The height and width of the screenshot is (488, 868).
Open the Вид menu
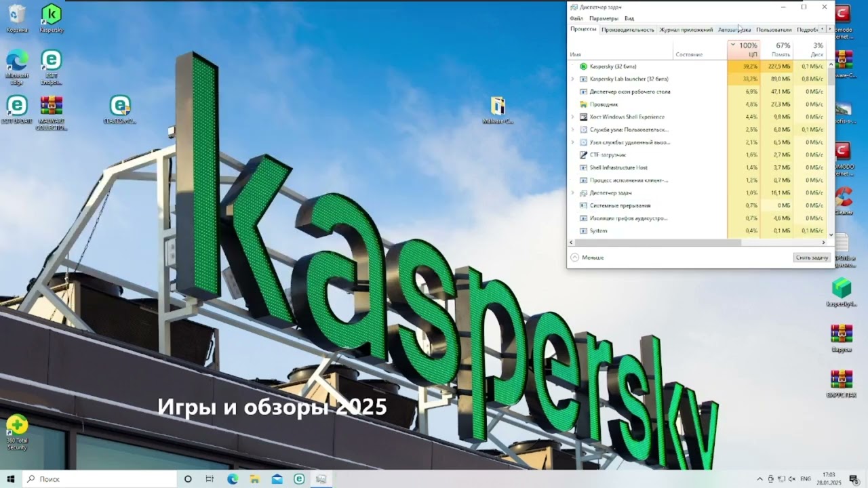coord(629,18)
